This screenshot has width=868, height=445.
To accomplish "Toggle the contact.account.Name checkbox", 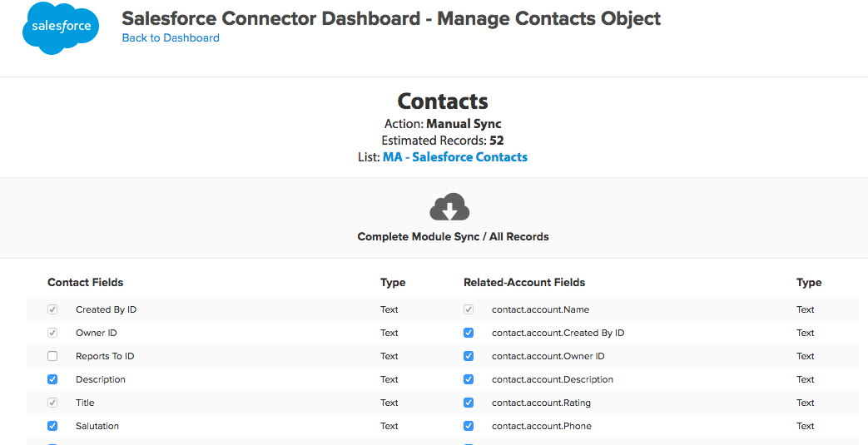I will (x=469, y=309).
